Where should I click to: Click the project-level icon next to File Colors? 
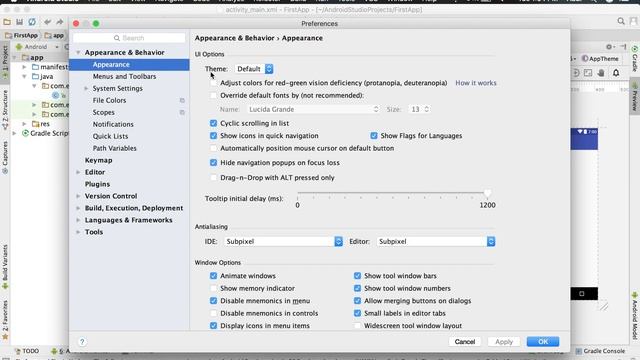click(182, 100)
